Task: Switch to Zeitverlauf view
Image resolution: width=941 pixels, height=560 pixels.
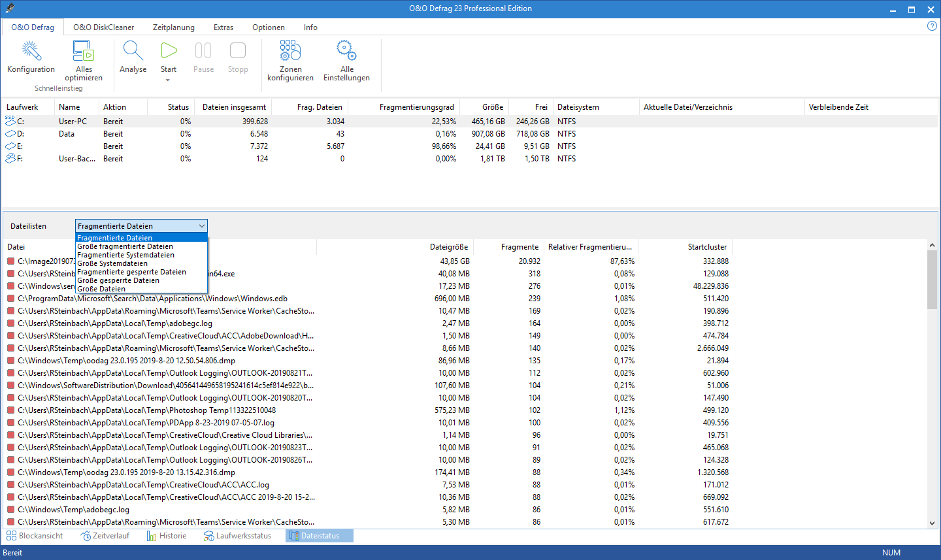Action: click(x=105, y=536)
